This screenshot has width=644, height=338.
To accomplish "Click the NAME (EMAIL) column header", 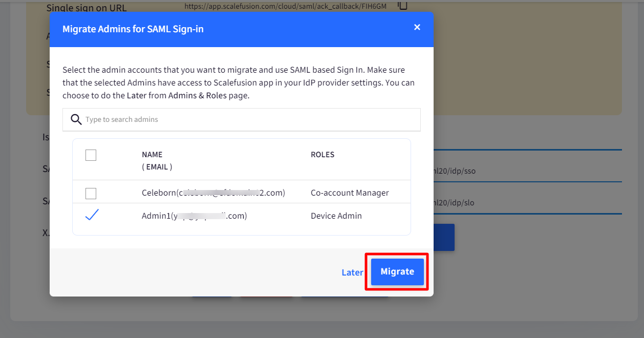I will [x=157, y=160].
